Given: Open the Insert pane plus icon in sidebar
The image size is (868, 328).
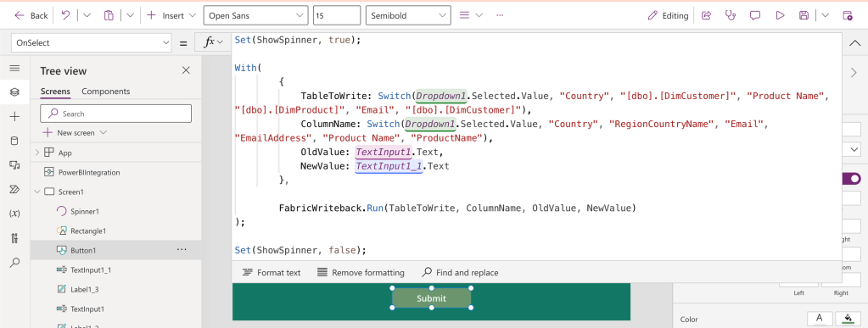Looking at the screenshot, I should [15, 116].
